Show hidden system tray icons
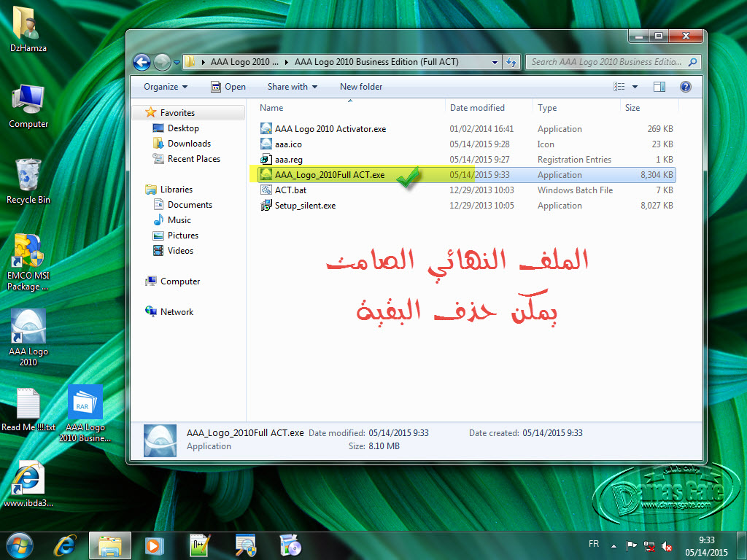The height and width of the screenshot is (560, 747). pyautogui.click(x=614, y=546)
